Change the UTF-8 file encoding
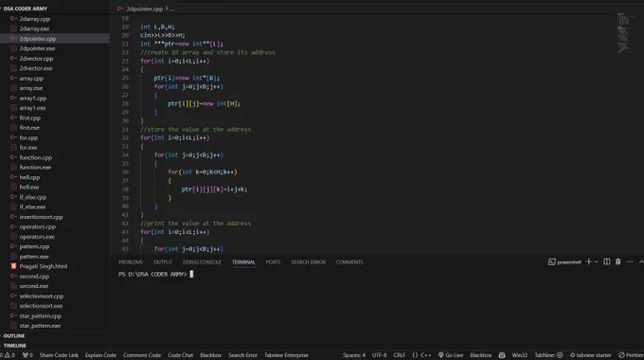This screenshot has height=360, width=644. (x=379, y=355)
